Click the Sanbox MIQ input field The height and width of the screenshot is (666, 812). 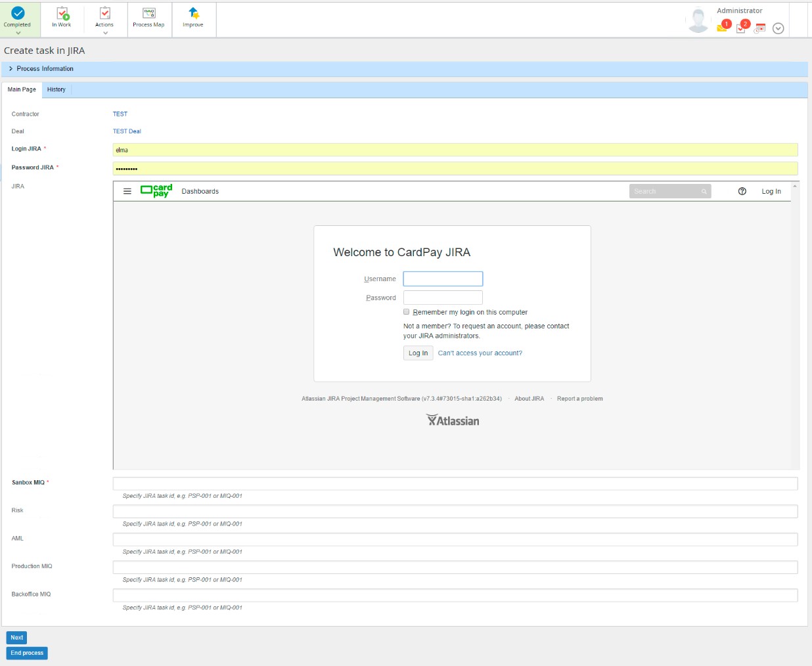pos(455,483)
